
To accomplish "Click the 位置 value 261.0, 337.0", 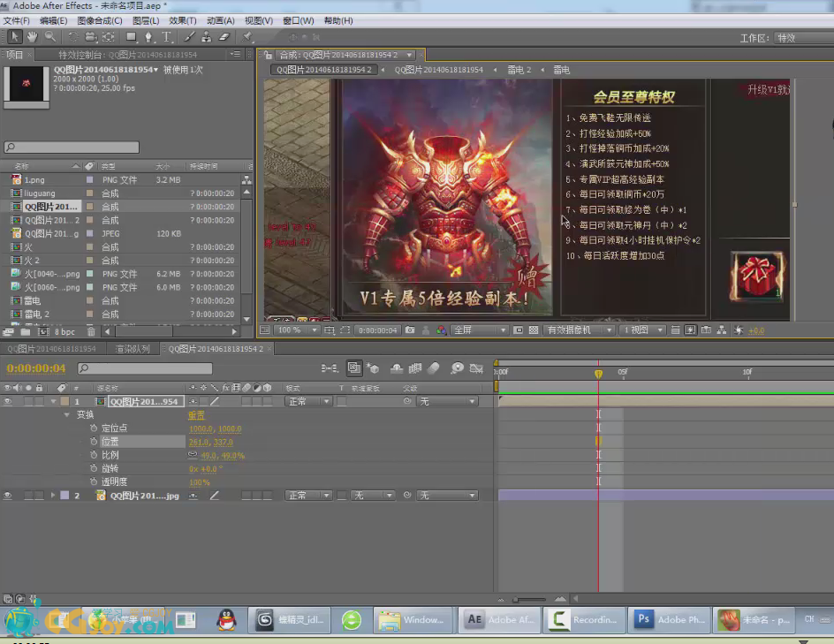I will click(x=210, y=442).
